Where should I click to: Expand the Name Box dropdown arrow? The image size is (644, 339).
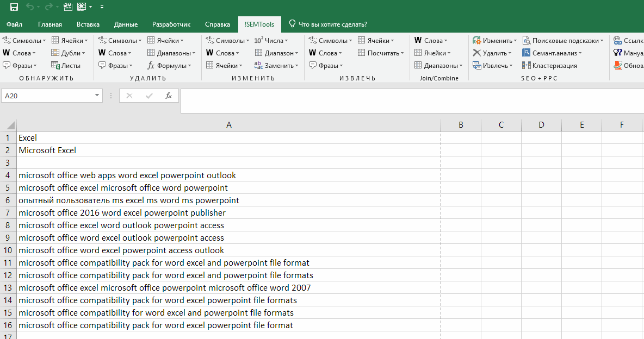[x=97, y=95]
